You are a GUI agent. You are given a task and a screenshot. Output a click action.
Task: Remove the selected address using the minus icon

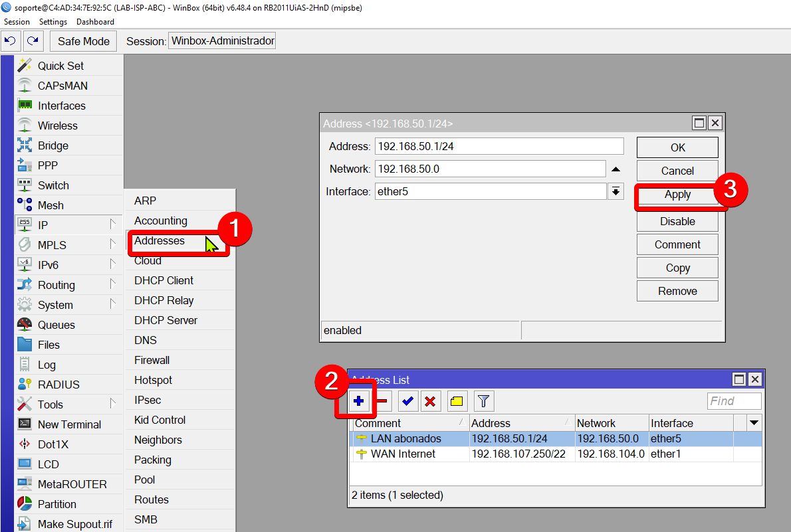[x=383, y=400]
